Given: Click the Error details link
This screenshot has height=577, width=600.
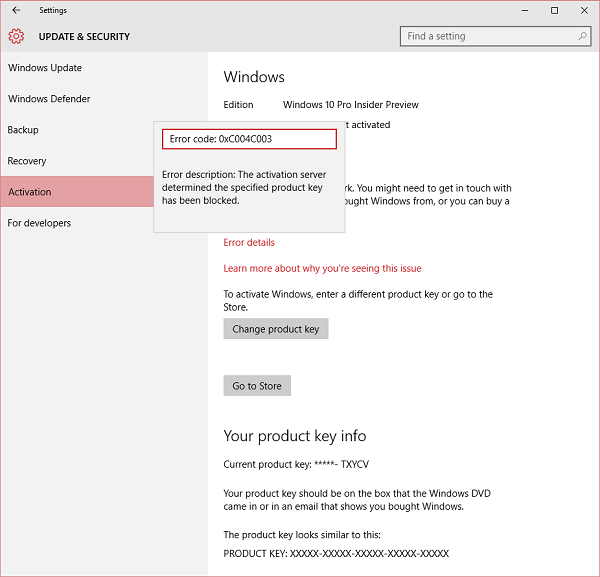Looking at the screenshot, I should coord(249,243).
